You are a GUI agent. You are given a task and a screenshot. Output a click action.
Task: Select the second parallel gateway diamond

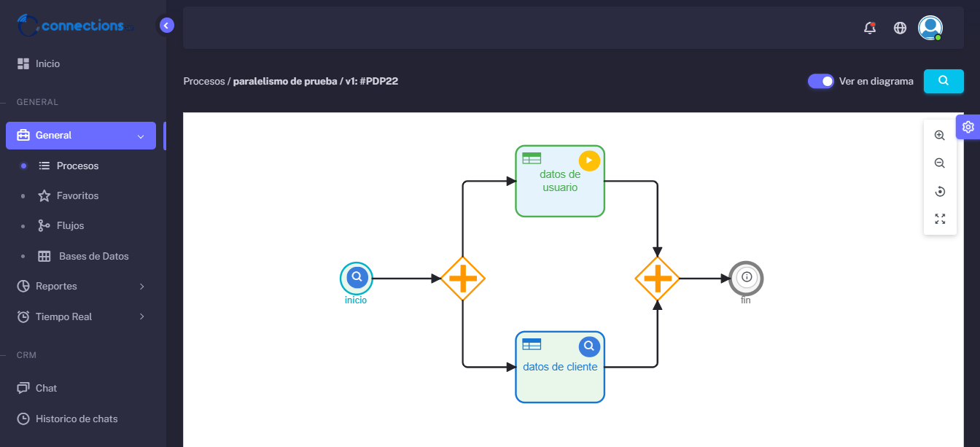point(657,278)
